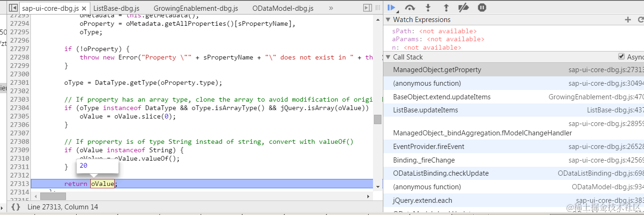Open the GrowingEnablement-dbg.js tab

coord(196,8)
